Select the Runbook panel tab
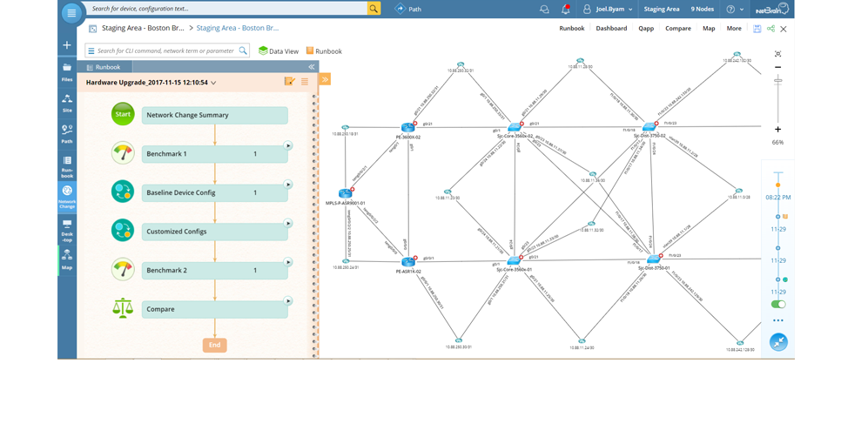Viewport: 868px width, 444px height. click(x=104, y=67)
